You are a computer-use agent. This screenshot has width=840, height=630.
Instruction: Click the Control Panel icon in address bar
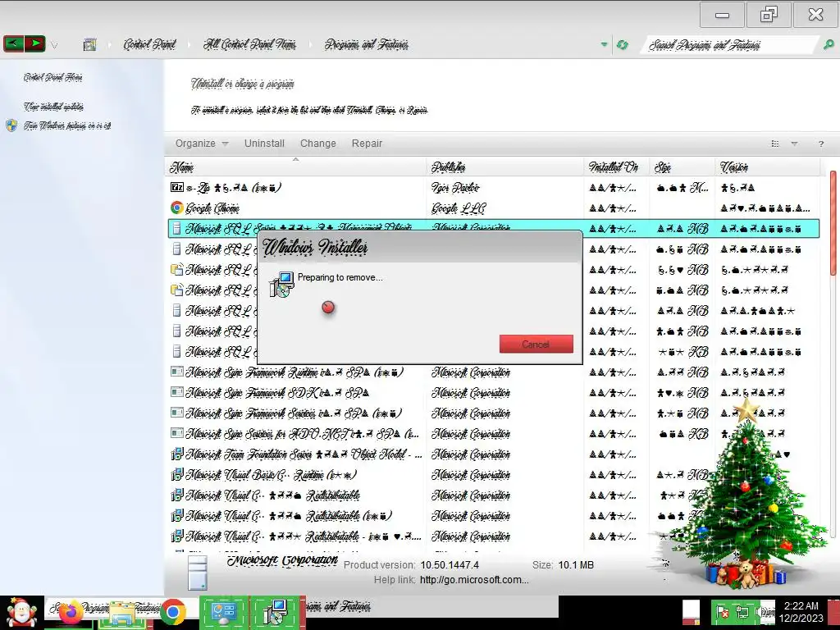pos(90,44)
